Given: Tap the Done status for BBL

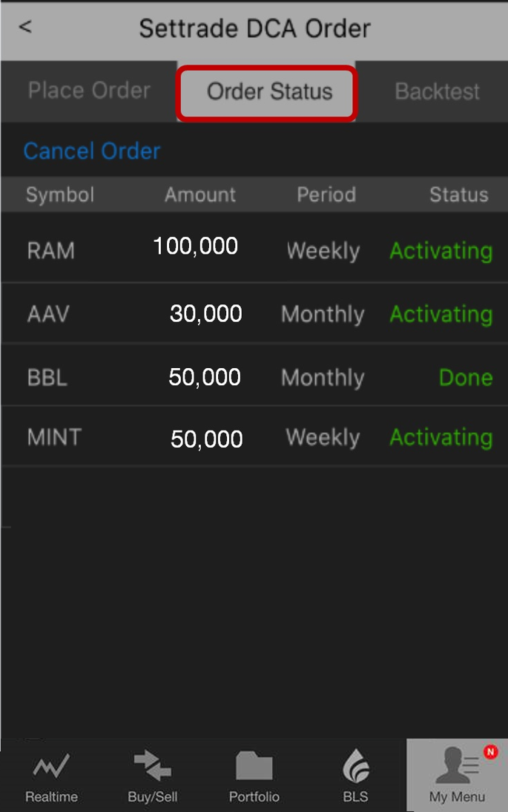Looking at the screenshot, I should point(465,377).
